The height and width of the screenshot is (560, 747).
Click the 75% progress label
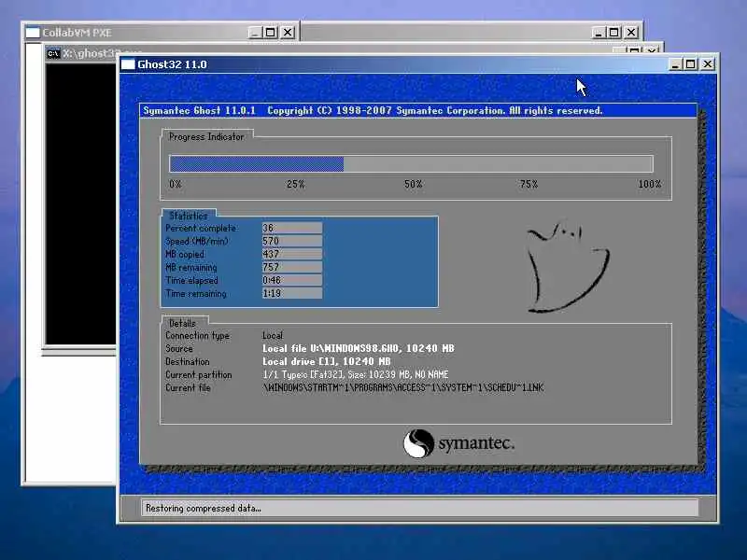pyautogui.click(x=529, y=184)
